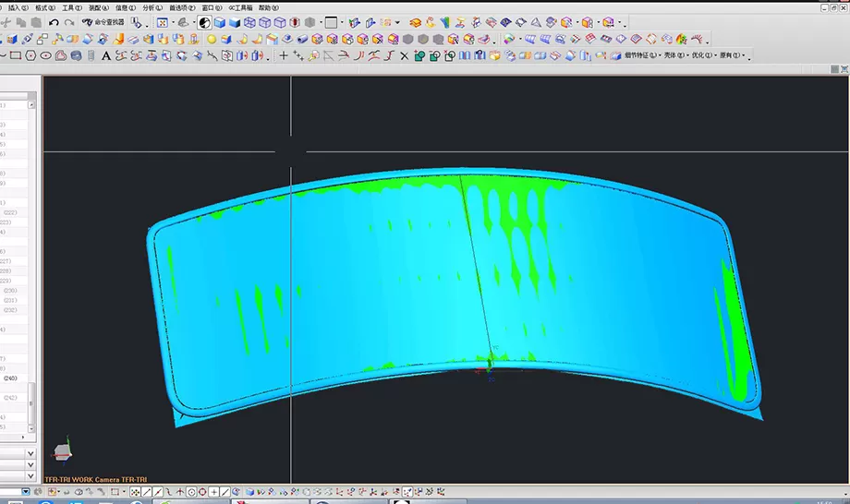Select the ellipse sketch tool
850x504 pixels.
(x=45, y=55)
